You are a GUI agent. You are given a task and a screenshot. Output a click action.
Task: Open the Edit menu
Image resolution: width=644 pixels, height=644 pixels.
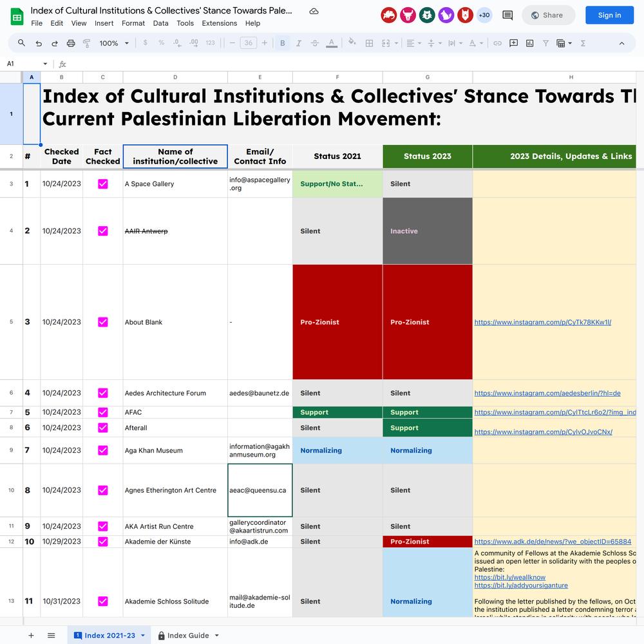pos(57,23)
